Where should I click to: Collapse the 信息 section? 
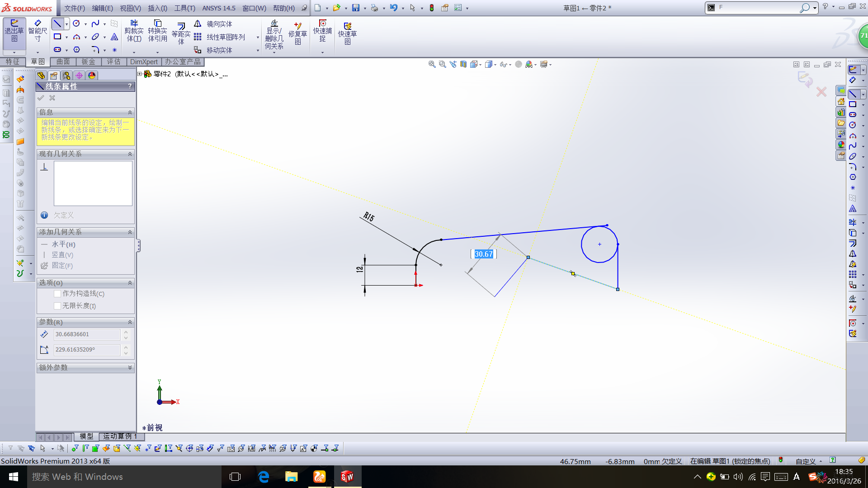pos(130,112)
